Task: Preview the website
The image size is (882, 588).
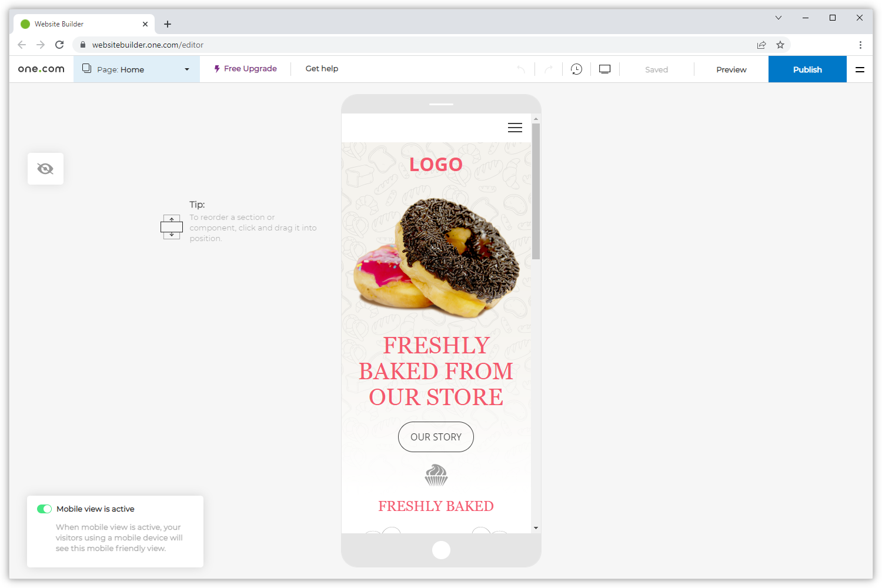Action: [x=731, y=69]
